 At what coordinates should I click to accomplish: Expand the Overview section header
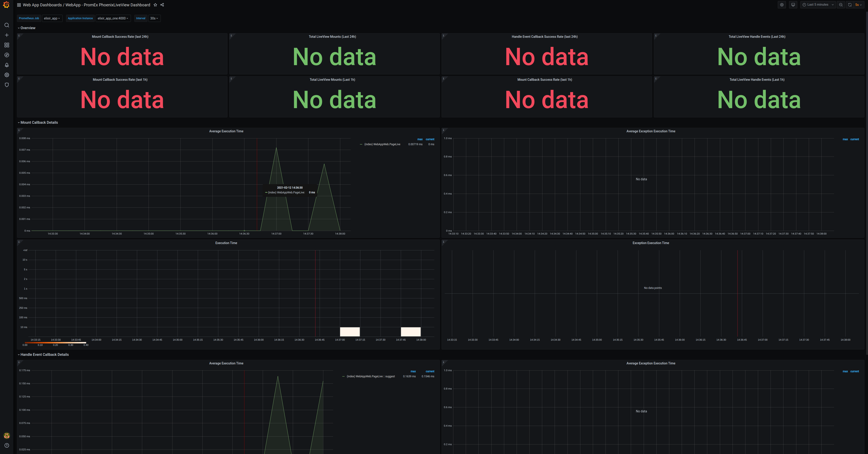point(27,28)
